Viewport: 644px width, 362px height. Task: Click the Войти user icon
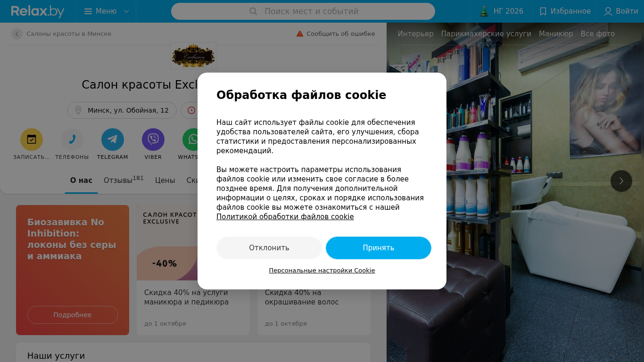(x=608, y=11)
